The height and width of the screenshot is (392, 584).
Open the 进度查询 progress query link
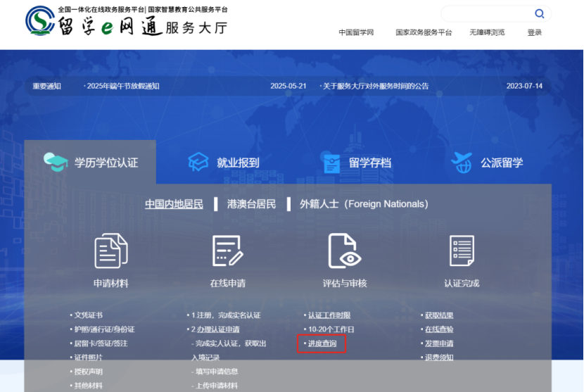coord(322,343)
